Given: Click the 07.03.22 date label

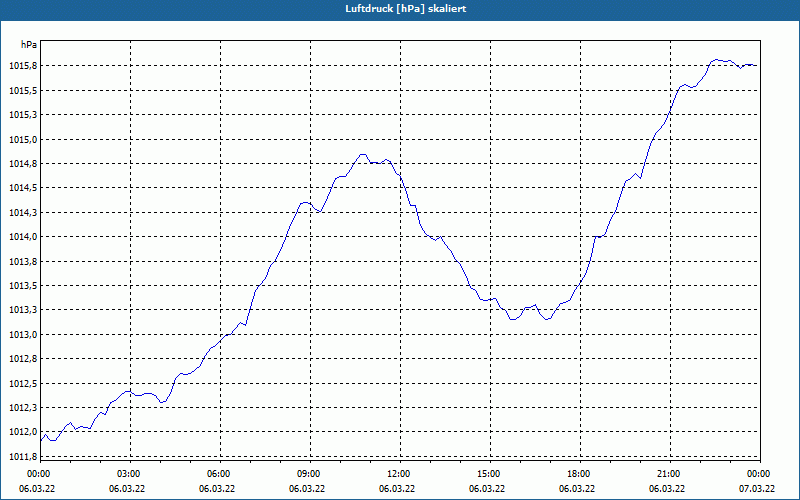Looking at the screenshot, I should (x=757, y=489).
